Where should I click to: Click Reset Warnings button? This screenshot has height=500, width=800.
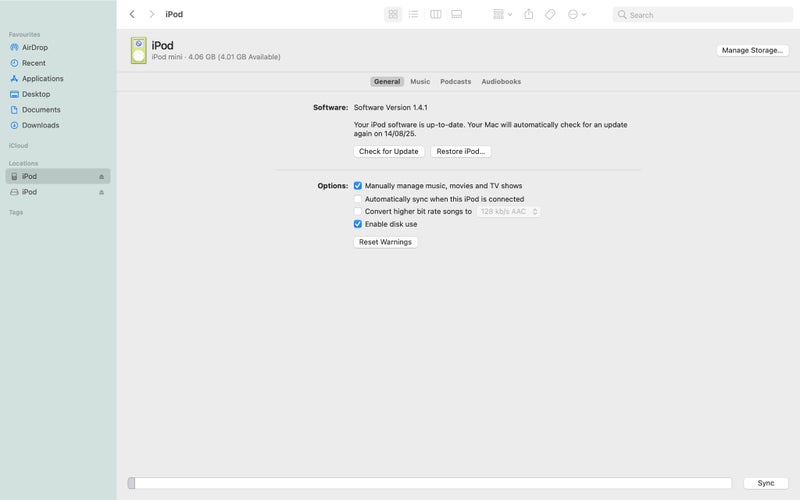(385, 242)
